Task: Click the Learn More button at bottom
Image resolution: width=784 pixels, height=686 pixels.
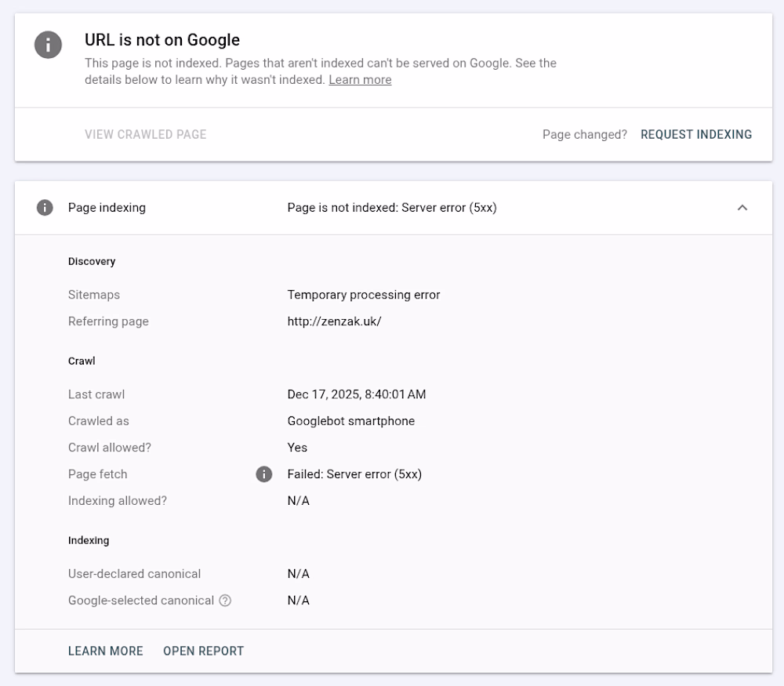Action: pos(106,651)
